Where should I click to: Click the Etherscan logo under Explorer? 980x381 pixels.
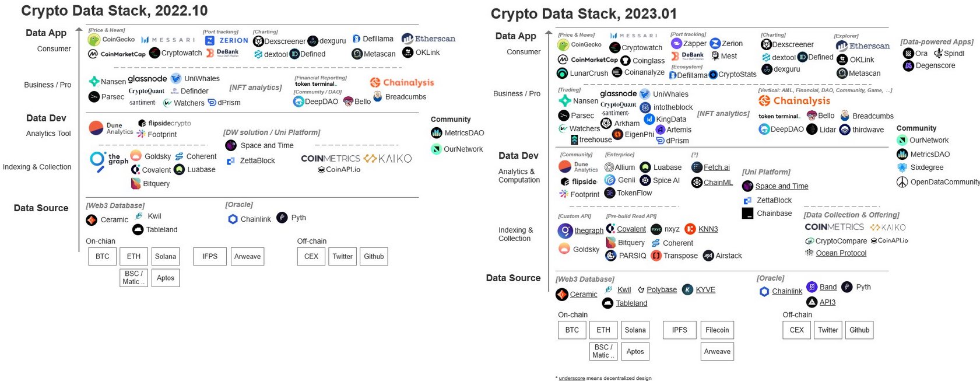[862, 46]
